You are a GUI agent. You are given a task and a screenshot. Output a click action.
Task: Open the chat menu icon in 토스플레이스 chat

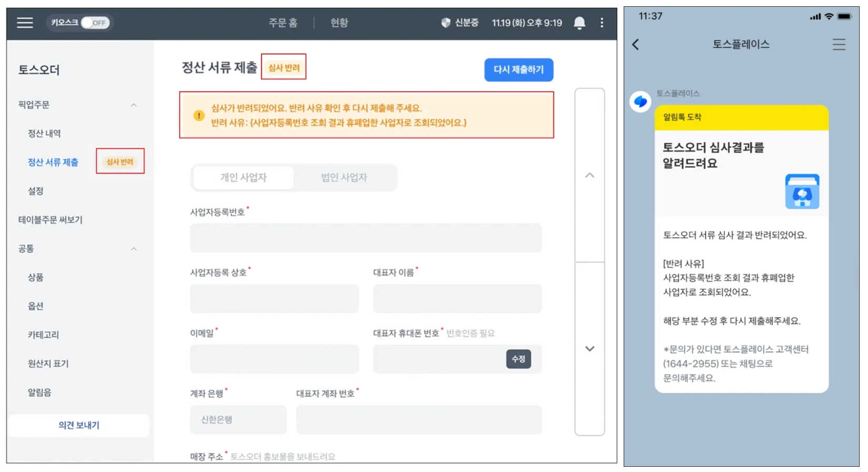tap(839, 45)
